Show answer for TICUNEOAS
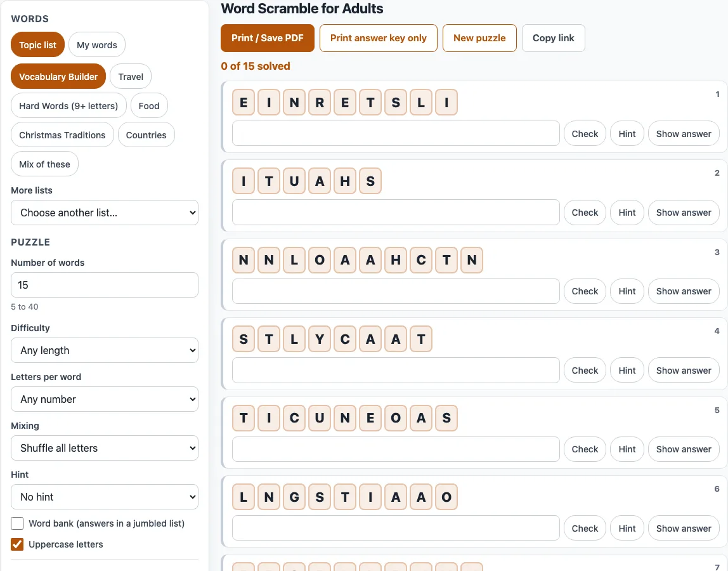This screenshot has height=571, width=728. pos(684,449)
